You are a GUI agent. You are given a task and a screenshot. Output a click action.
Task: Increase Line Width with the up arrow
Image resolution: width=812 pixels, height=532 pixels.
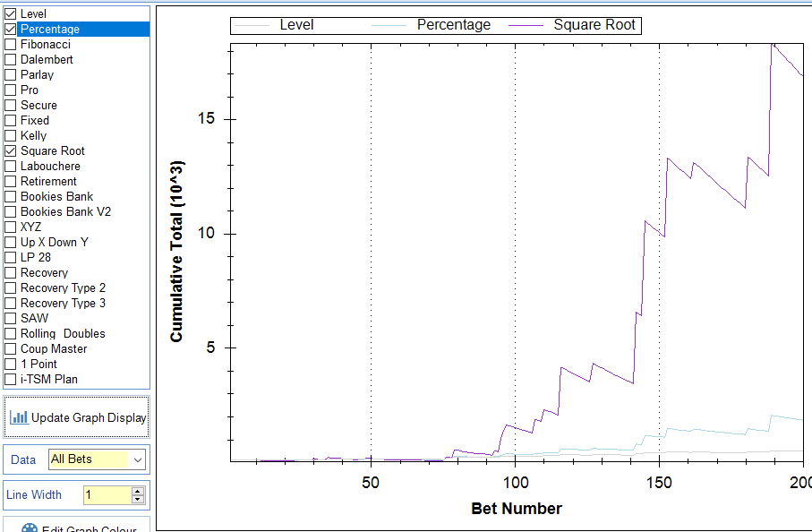137,491
